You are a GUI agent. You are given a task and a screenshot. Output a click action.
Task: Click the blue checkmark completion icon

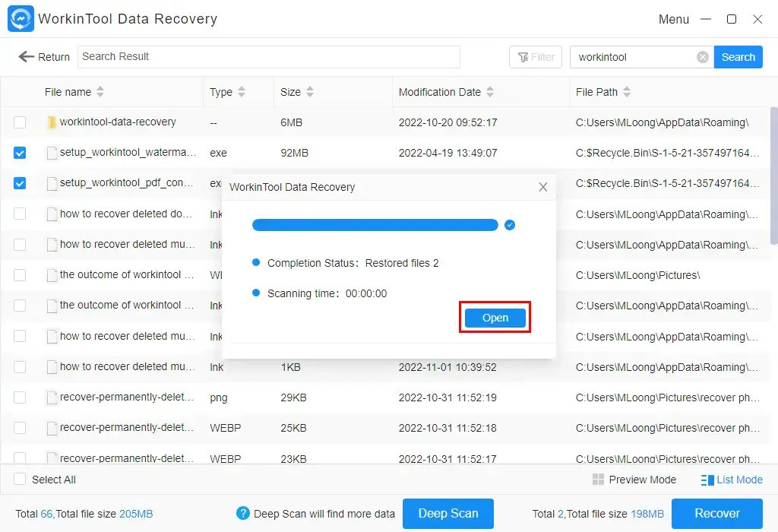(510, 225)
